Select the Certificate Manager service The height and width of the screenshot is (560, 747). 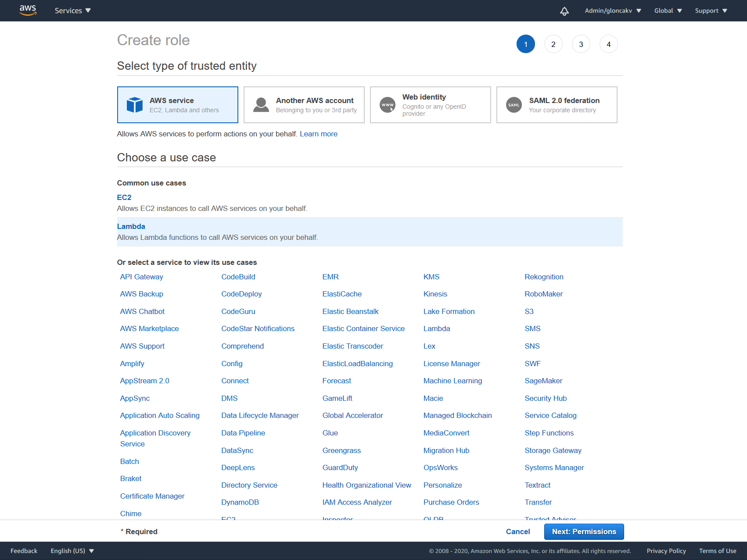tap(152, 496)
